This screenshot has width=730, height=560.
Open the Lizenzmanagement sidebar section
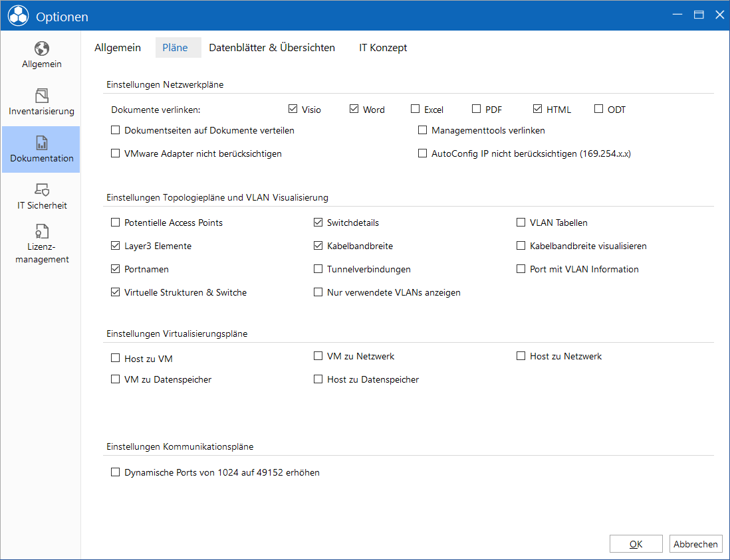point(41,244)
